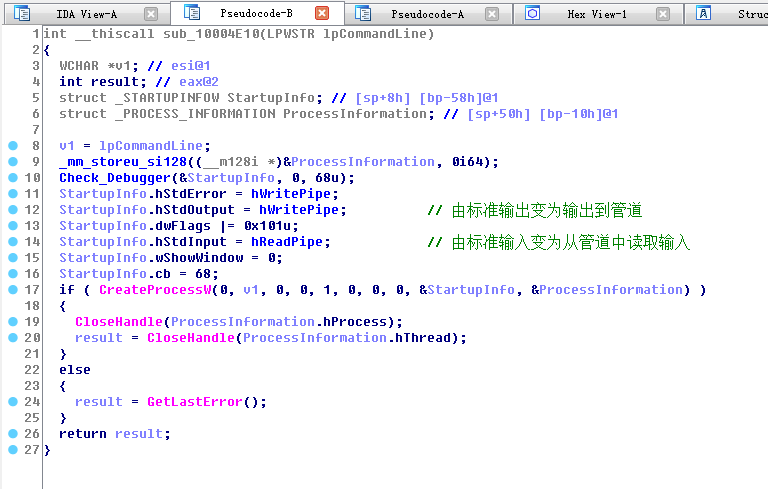Close the Pseudocode-B tab
Viewport: 768px width, 489px height.
point(322,13)
